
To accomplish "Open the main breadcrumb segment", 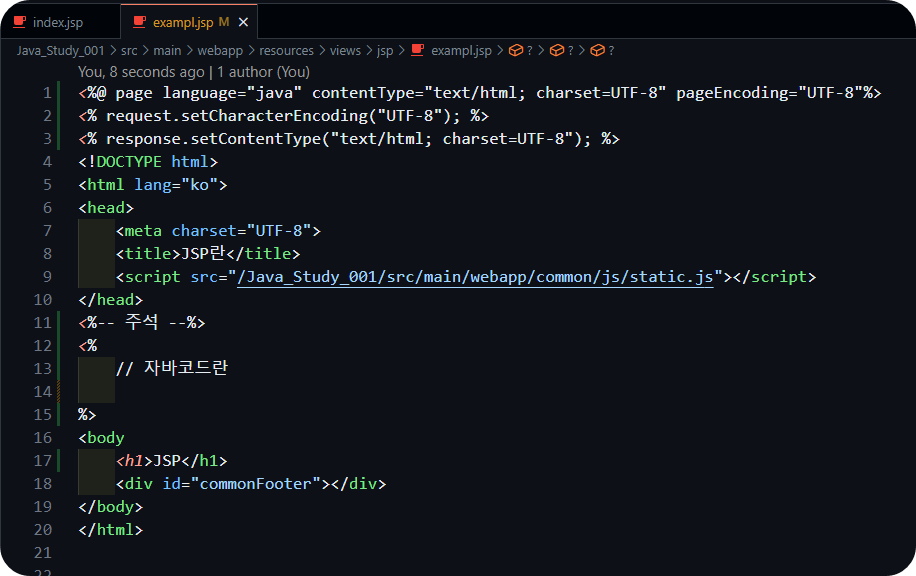I will tap(167, 51).
